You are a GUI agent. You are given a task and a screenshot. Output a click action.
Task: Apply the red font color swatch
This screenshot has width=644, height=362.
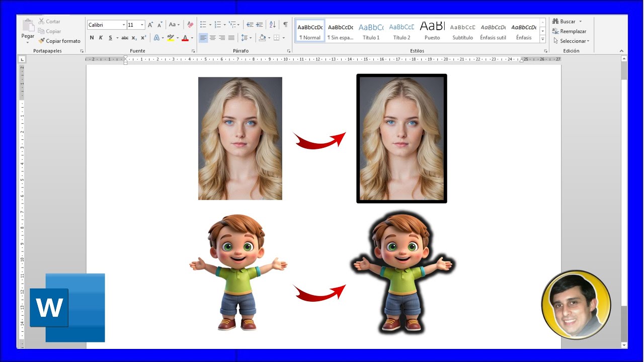pos(185,38)
